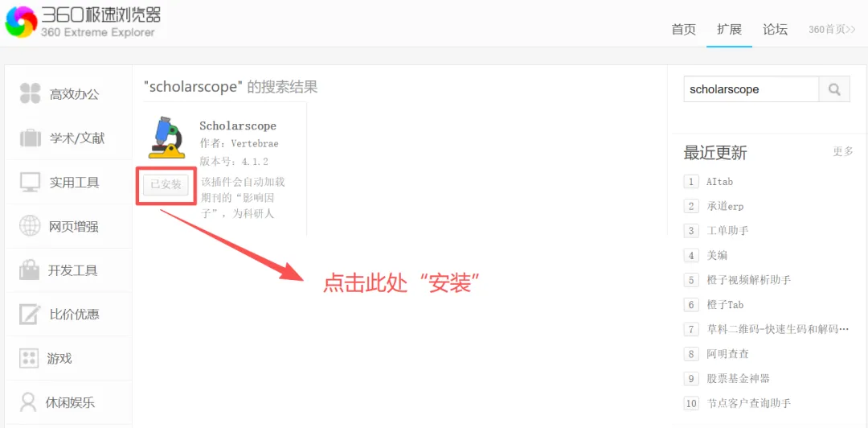The width and height of the screenshot is (868, 428).
Task: Go to 360首页>> link
Action: (832, 30)
